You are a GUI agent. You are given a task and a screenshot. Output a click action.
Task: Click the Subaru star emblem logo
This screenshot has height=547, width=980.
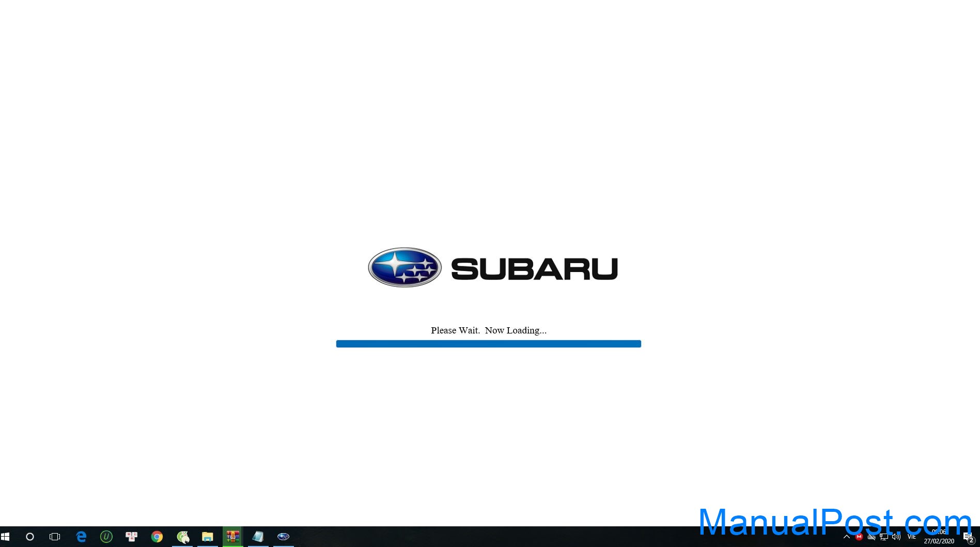(x=405, y=267)
